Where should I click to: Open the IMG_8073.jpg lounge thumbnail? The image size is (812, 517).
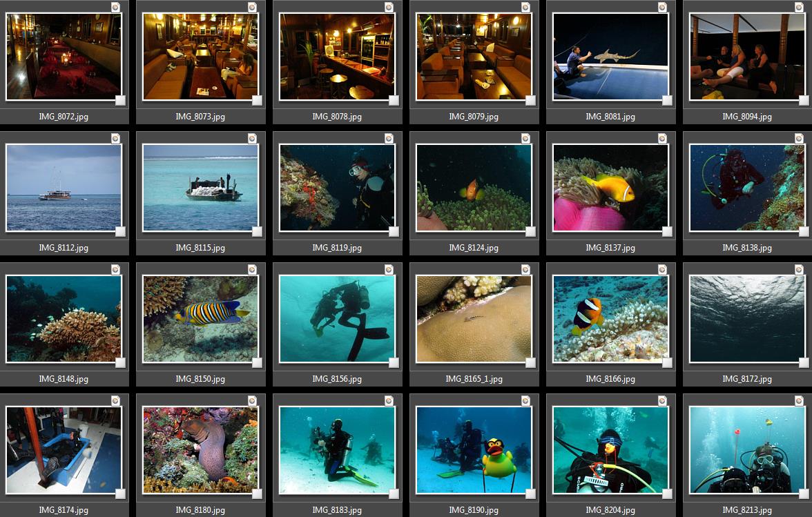(x=200, y=57)
